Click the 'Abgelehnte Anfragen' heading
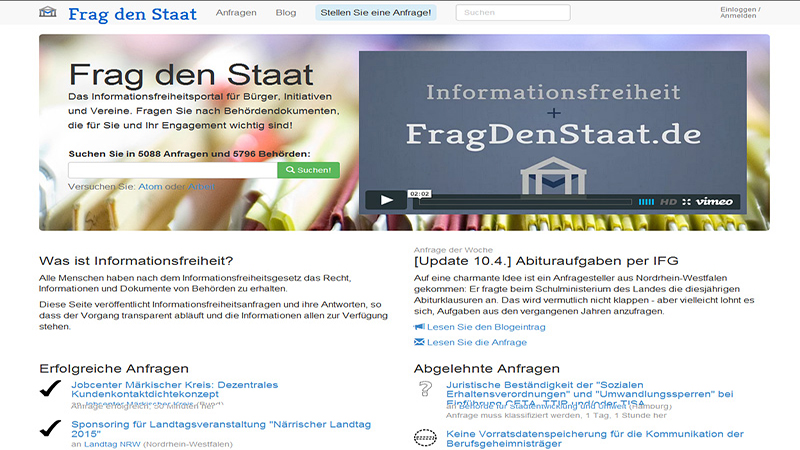800x450 pixels. pyautogui.click(x=487, y=368)
